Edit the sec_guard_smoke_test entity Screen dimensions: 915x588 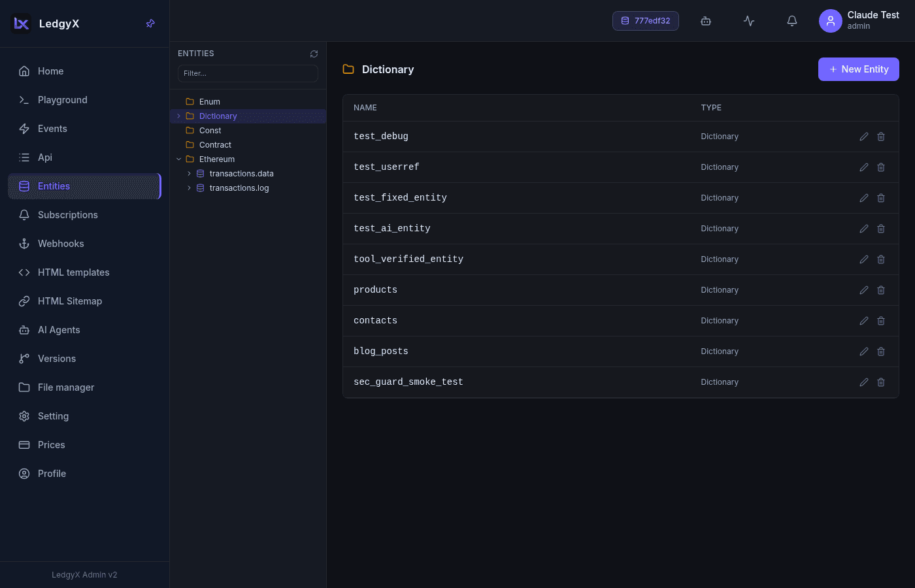point(864,382)
